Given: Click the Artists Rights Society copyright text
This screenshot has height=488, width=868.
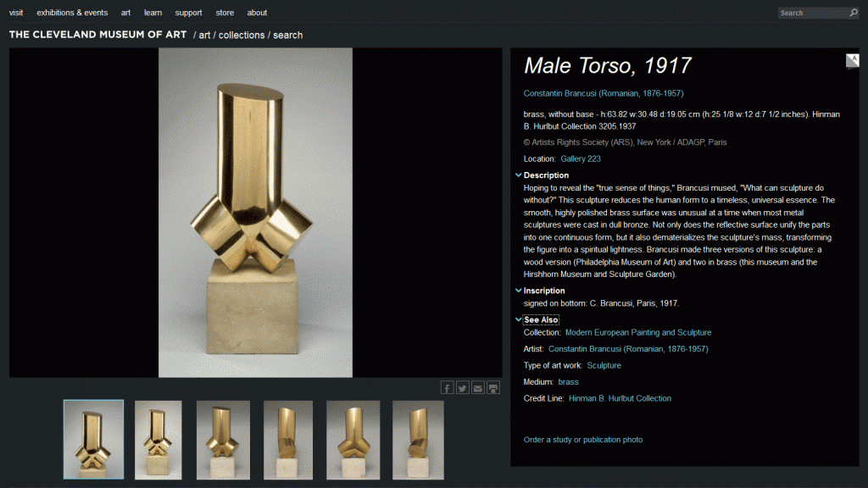Looking at the screenshot, I should click(625, 142).
